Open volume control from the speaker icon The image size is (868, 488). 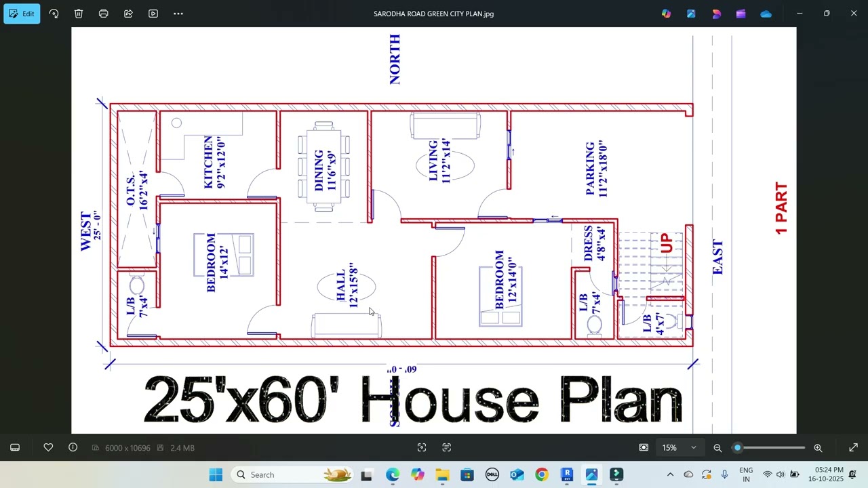click(x=781, y=474)
